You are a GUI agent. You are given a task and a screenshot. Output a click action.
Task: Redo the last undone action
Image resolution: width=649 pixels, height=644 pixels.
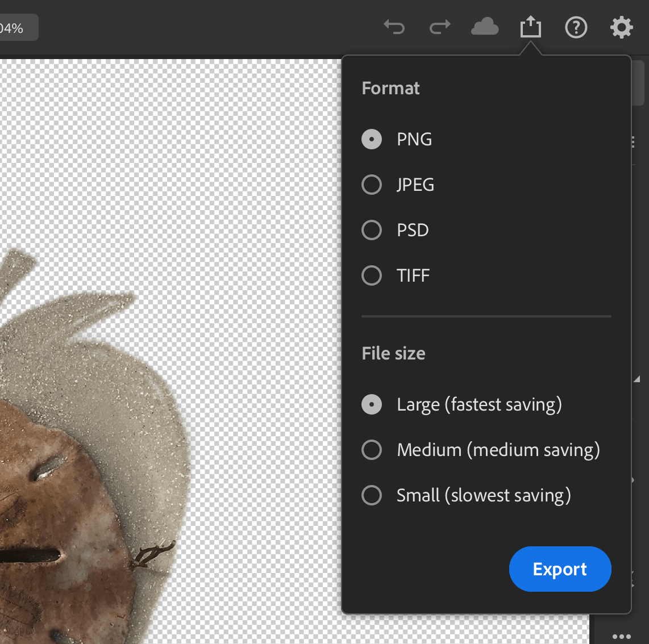click(439, 27)
